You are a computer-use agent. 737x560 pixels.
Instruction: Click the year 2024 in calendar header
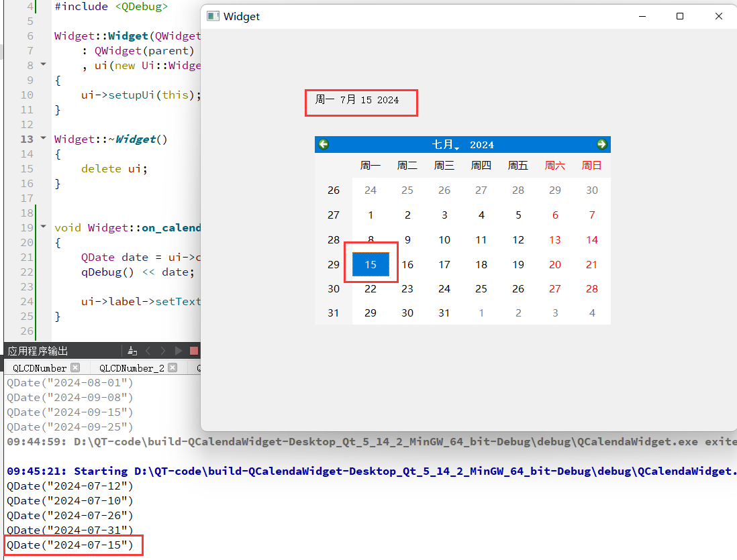pyautogui.click(x=482, y=145)
